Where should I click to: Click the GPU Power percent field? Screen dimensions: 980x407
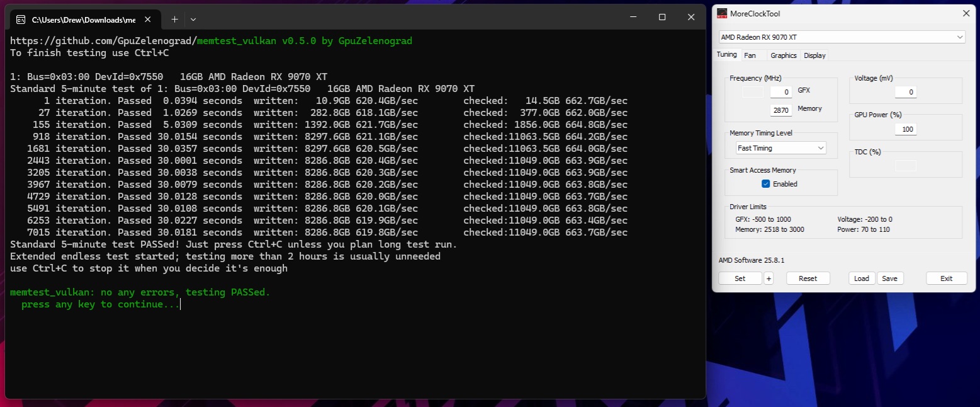[x=906, y=129]
